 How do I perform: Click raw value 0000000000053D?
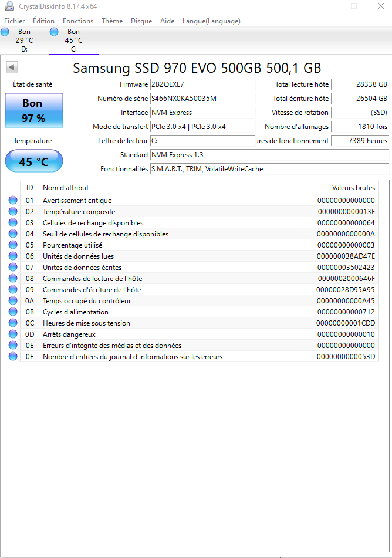[346, 357]
